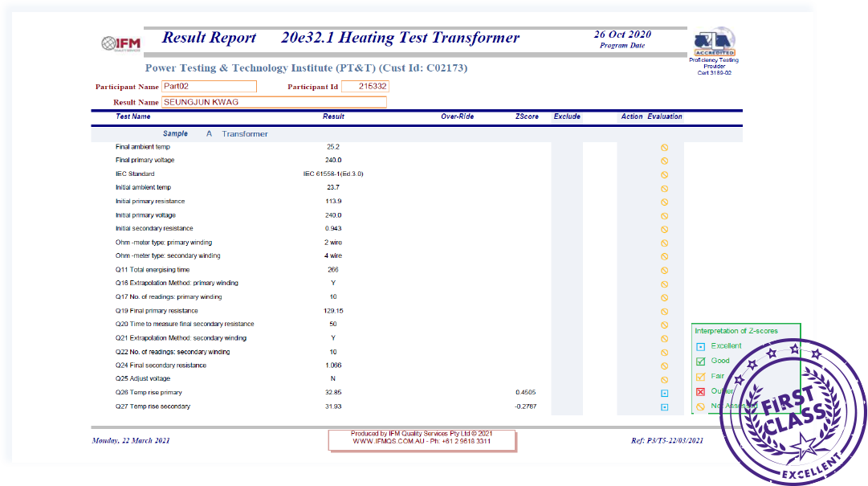This screenshot has width=868, height=486.
Task: Click the Final secondary resistance value 1.066
Action: point(333,366)
